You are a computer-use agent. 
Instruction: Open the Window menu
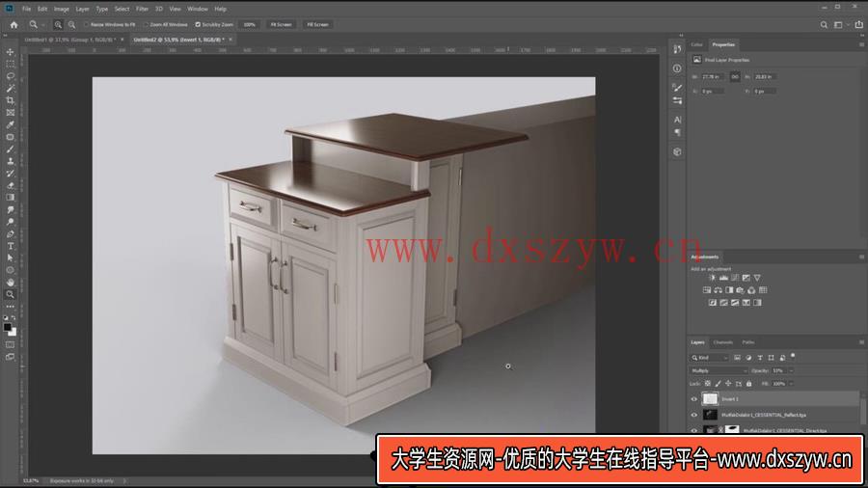[x=198, y=9]
